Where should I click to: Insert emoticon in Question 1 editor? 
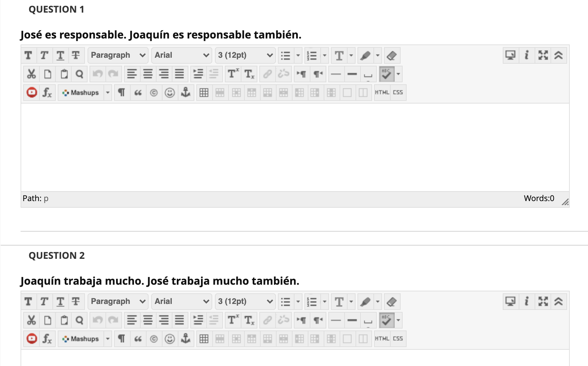coord(169,93)
